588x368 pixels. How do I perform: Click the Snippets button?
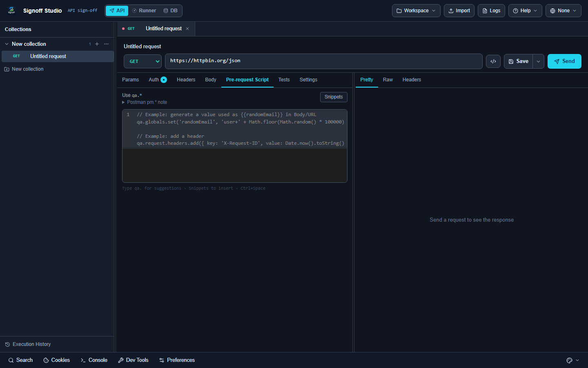334,97
